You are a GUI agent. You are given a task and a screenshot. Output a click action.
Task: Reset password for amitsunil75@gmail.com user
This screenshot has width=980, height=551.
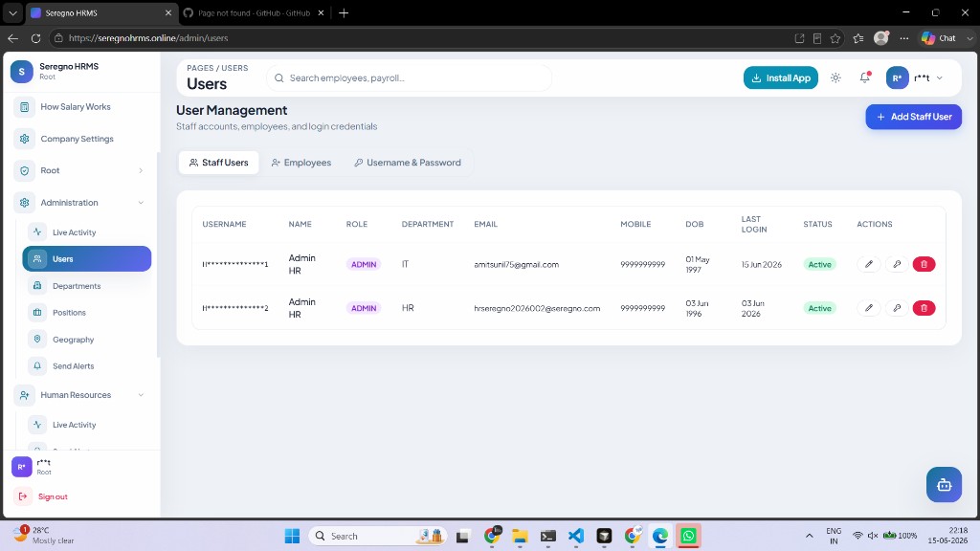pos(897,264)
